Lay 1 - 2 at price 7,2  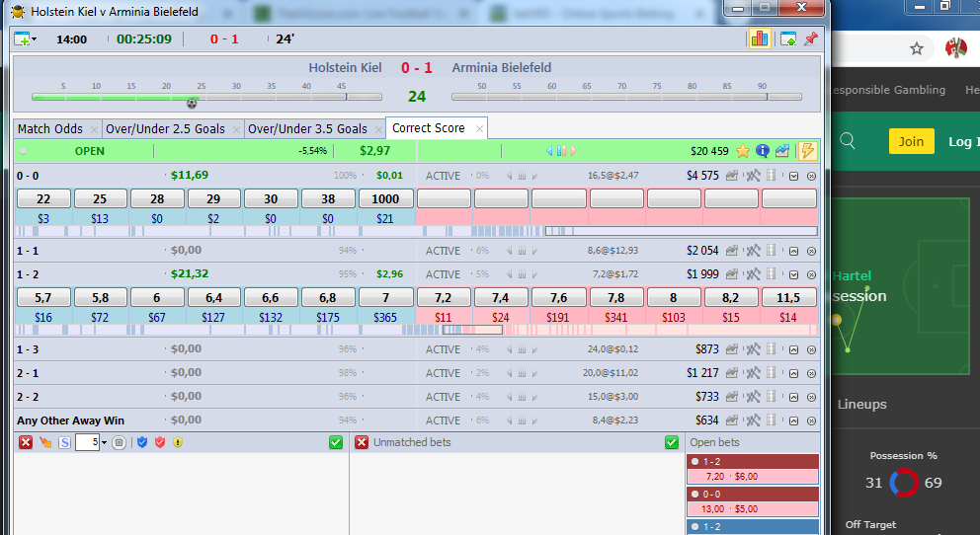[x=444, y=297]
